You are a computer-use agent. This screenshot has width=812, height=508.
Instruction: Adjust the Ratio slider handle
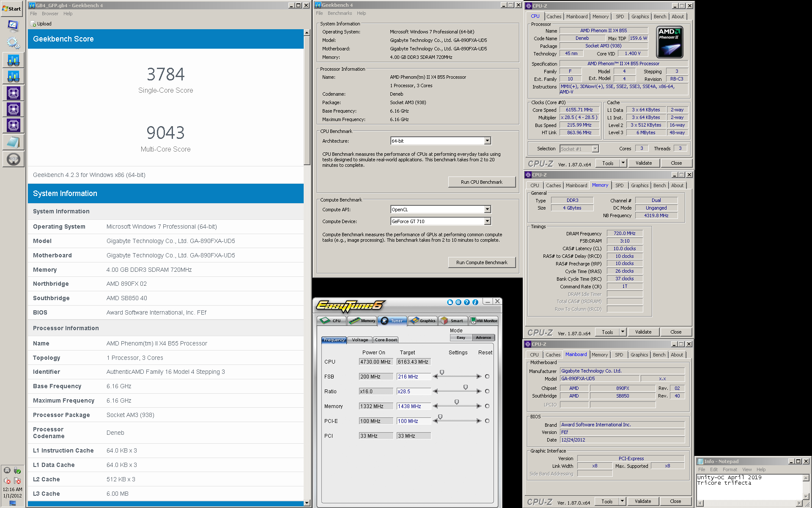(466, 387)
